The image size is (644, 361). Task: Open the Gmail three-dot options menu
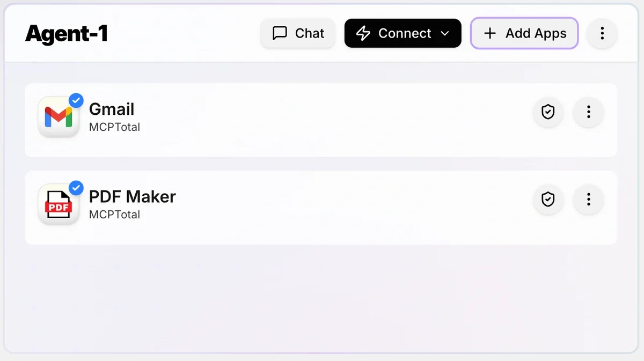pyautogui.click(x=589, y=112)
